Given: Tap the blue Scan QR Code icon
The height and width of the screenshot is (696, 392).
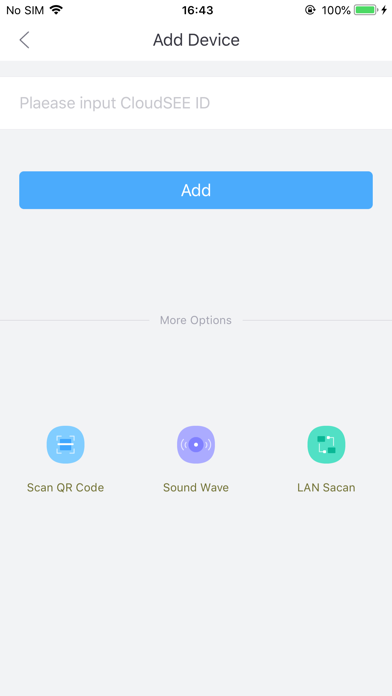Looking at the screenshot, I should click(66, 444).
